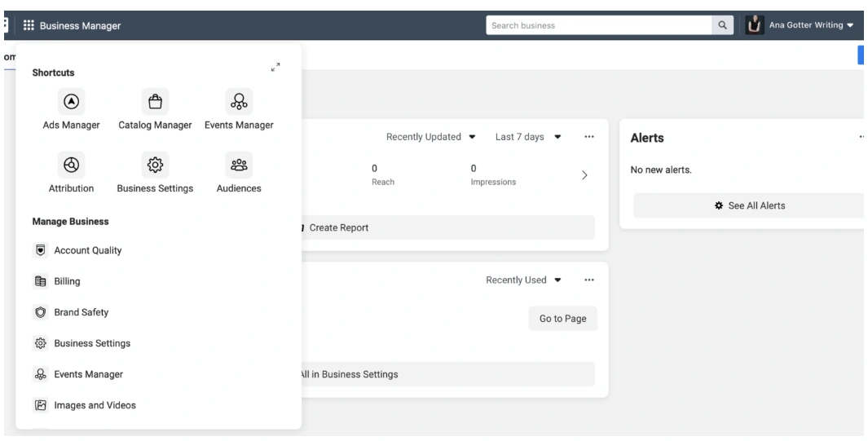
Task: Select Billing in Manage Business
Action: [67, 281]
